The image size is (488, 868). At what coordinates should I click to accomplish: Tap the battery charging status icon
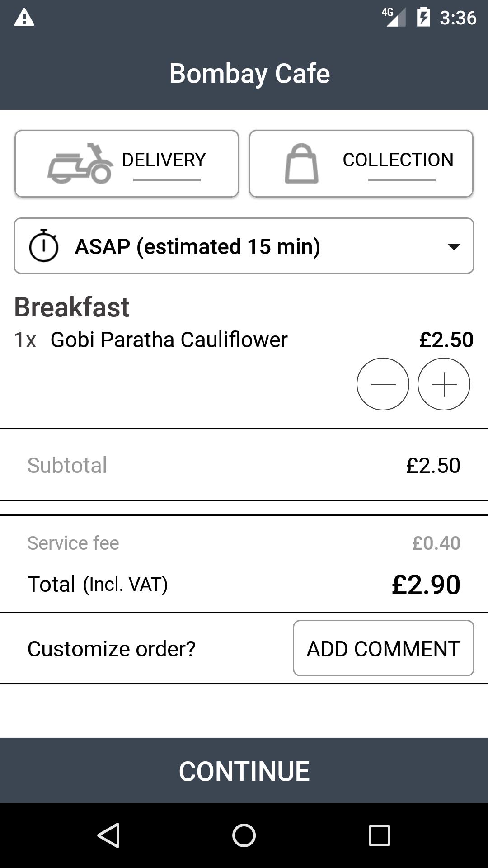pos(423,18)
